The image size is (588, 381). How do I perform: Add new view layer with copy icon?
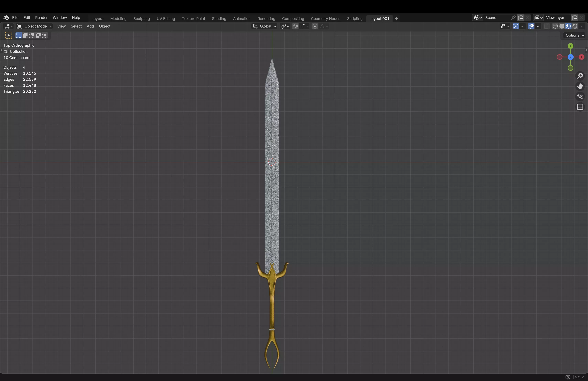click(x=574, y=18)
